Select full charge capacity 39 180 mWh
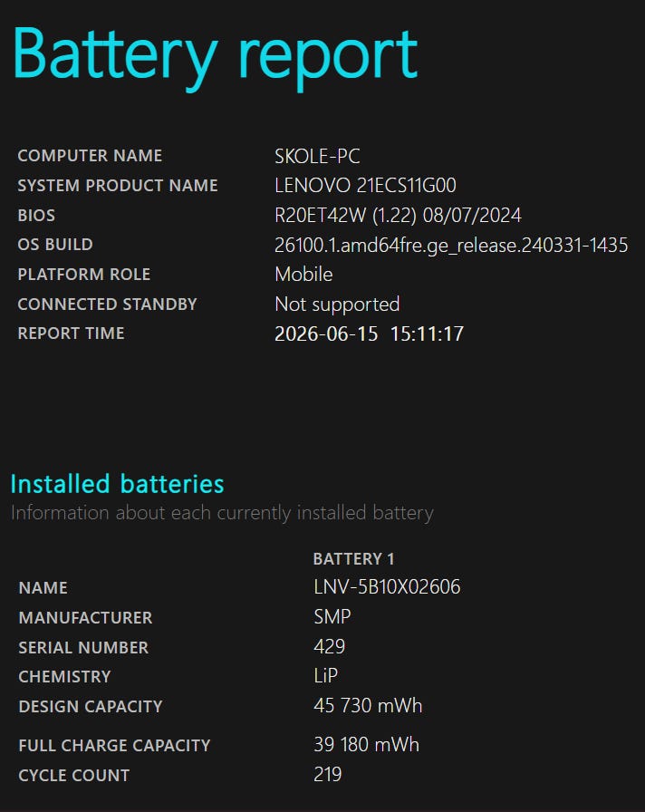Viewport: 645px width, 812px height. (367, 745)
